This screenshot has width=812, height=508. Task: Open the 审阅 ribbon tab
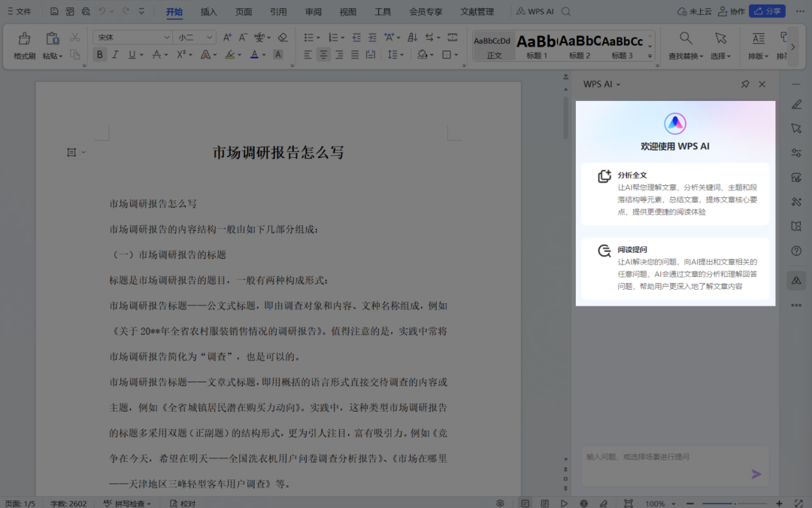[313, 11]
